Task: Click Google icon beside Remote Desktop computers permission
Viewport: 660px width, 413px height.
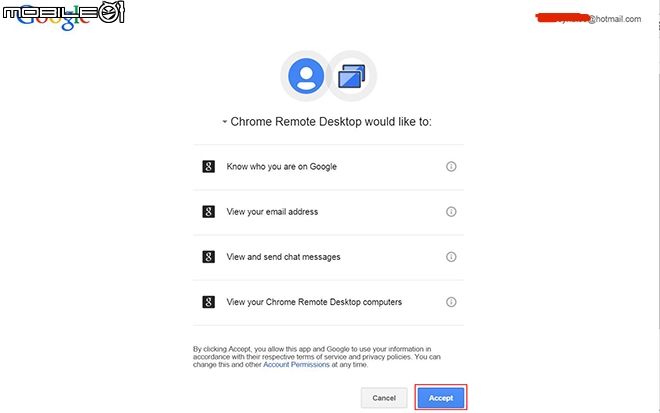Action: [208, 302]
